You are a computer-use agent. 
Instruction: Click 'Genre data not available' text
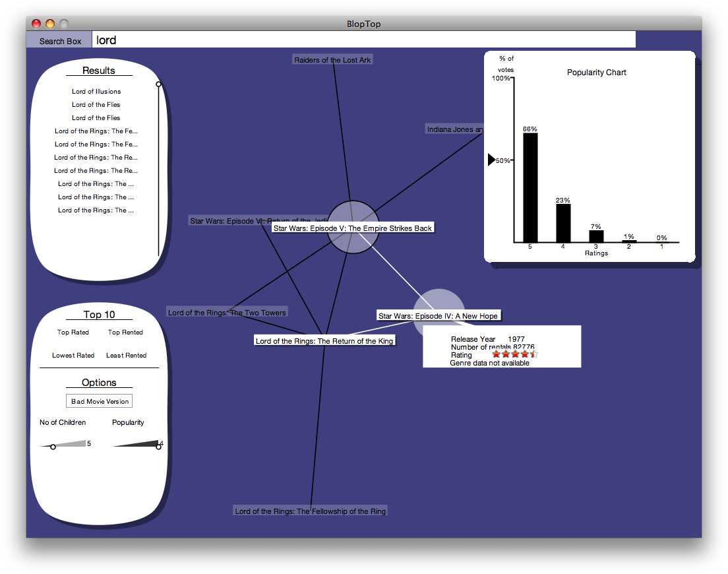489,363
